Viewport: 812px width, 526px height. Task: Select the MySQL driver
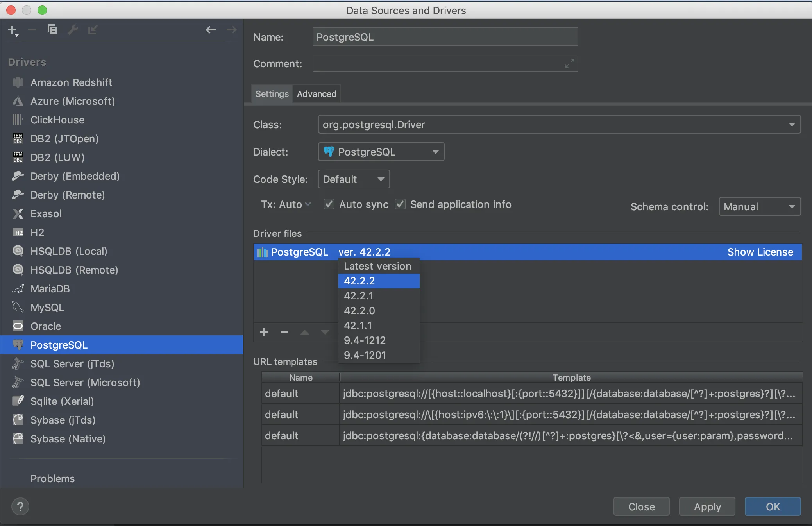[47, 308]
